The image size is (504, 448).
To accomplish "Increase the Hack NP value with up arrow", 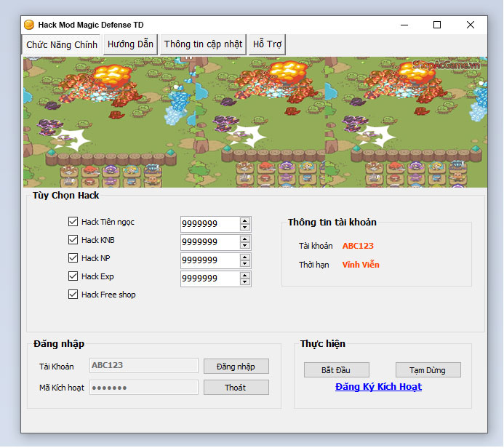I will (245, 257).
